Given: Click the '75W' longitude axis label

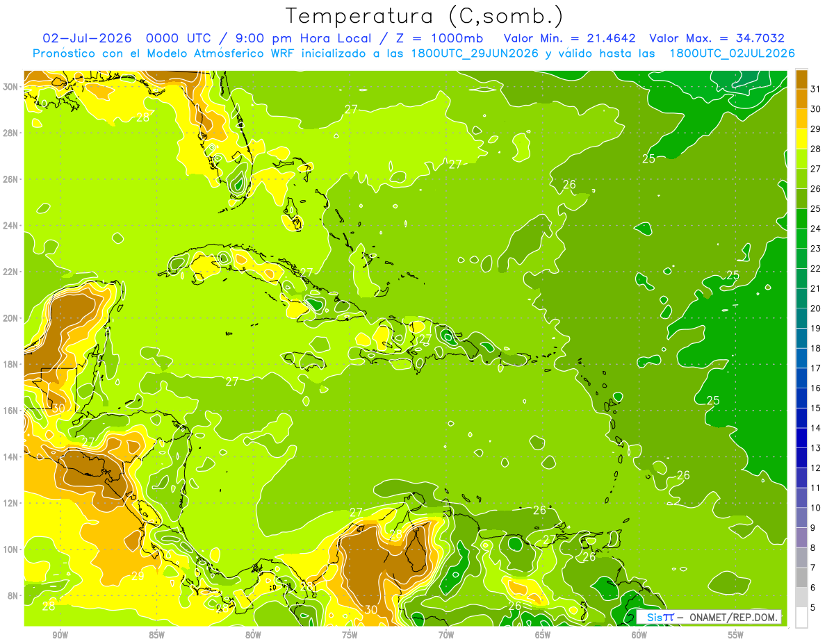Looking at the screenshot, I should coord(350,635).
